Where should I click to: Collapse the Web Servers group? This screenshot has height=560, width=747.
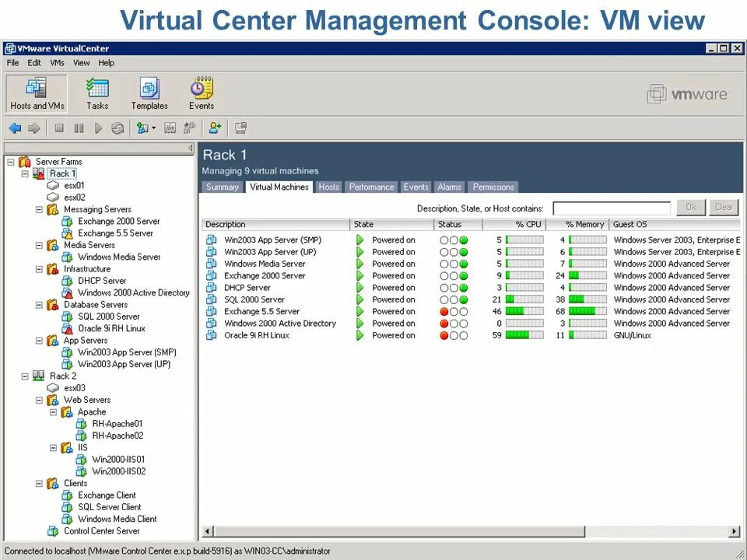click(x=39, y=400)
